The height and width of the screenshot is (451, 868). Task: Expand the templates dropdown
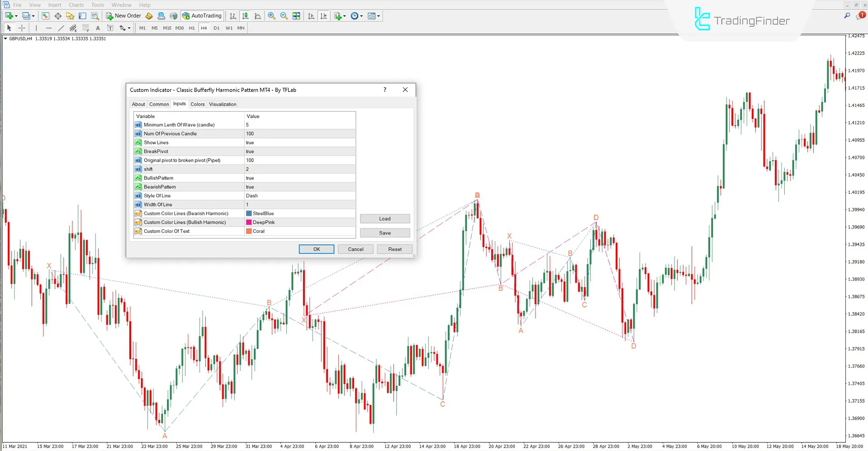(x=378, y=16)
